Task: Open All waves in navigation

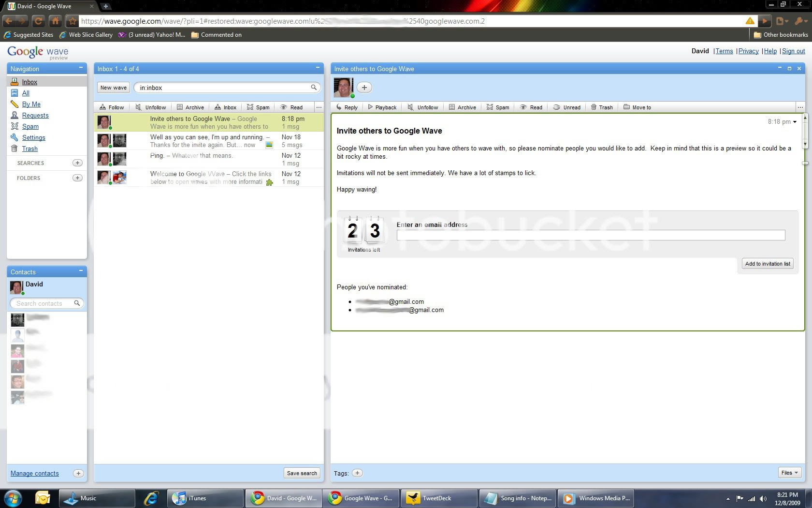Action: click(26, 93)
